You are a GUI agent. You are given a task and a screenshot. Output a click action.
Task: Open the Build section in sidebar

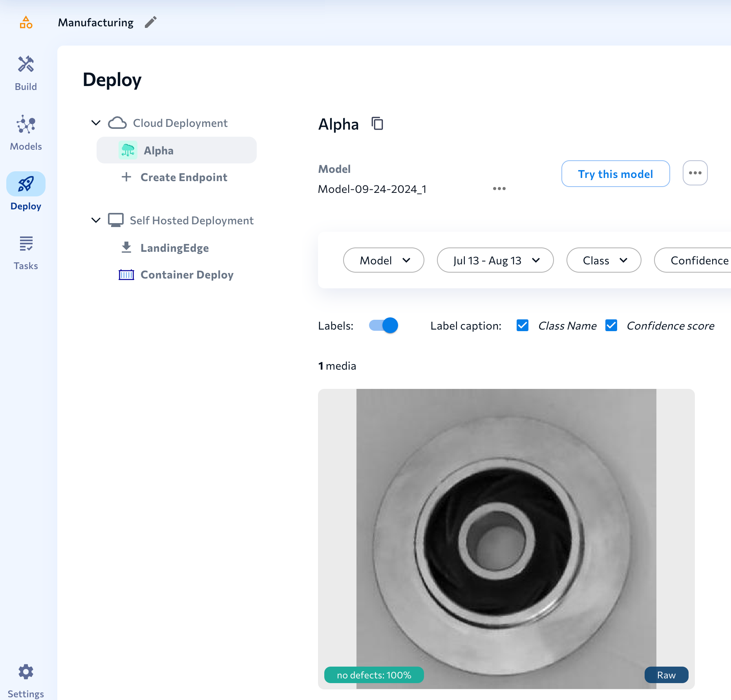click(x=26, y=73)
